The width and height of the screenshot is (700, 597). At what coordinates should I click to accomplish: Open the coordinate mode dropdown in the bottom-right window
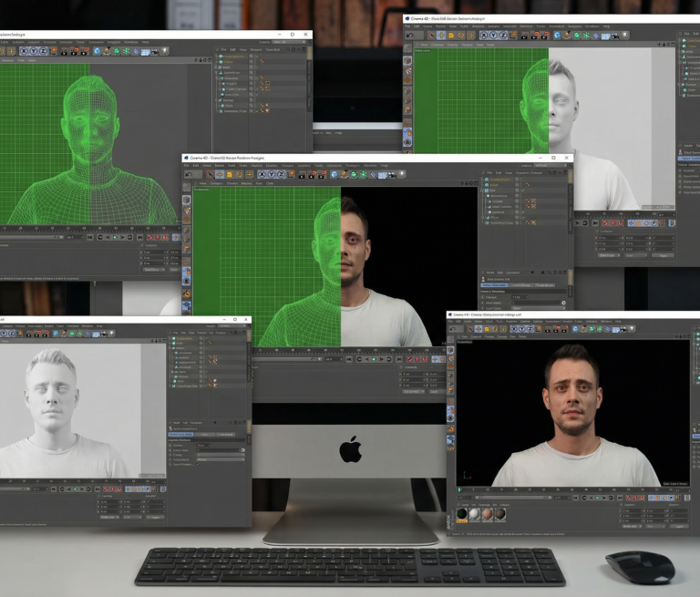[632, 527]
